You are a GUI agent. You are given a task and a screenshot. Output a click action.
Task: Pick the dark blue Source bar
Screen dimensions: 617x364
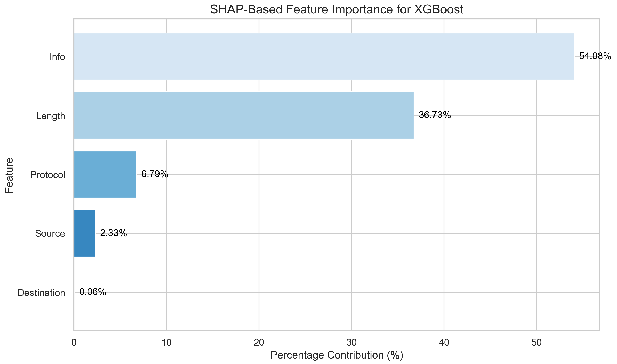84,233
